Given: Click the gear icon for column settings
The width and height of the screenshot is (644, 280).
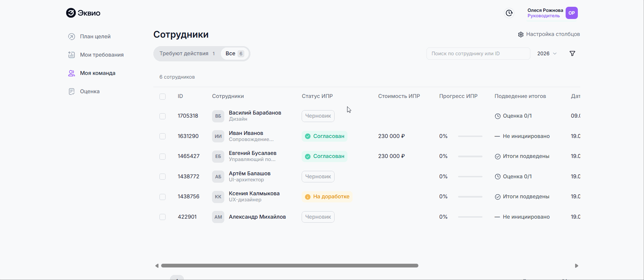Looking at the screenshot, I should point(521,35).
